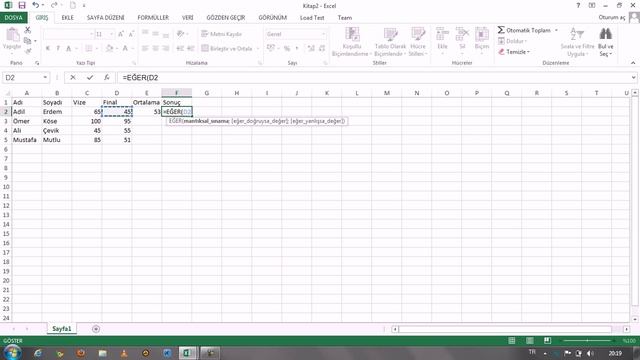This screenshot has width=640, height=360.
Task: Click the Bul ve Seç binoculars icon
Action: click(x=605, y=34)
